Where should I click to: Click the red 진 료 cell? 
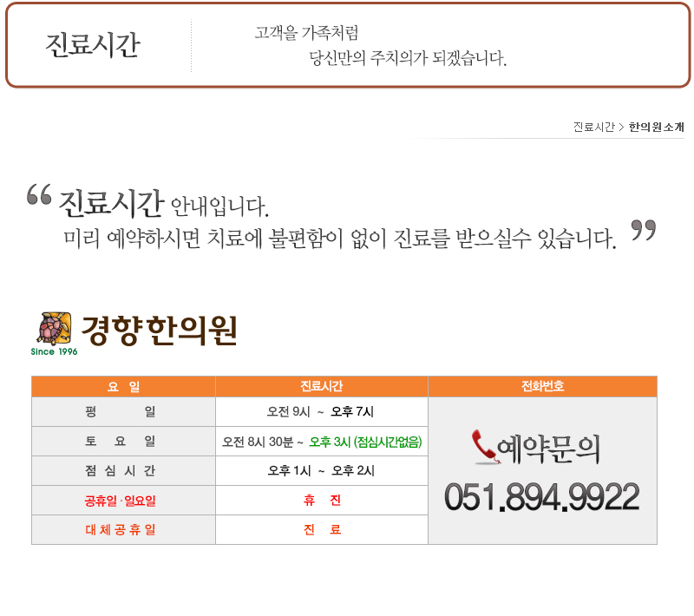point(322,530)
